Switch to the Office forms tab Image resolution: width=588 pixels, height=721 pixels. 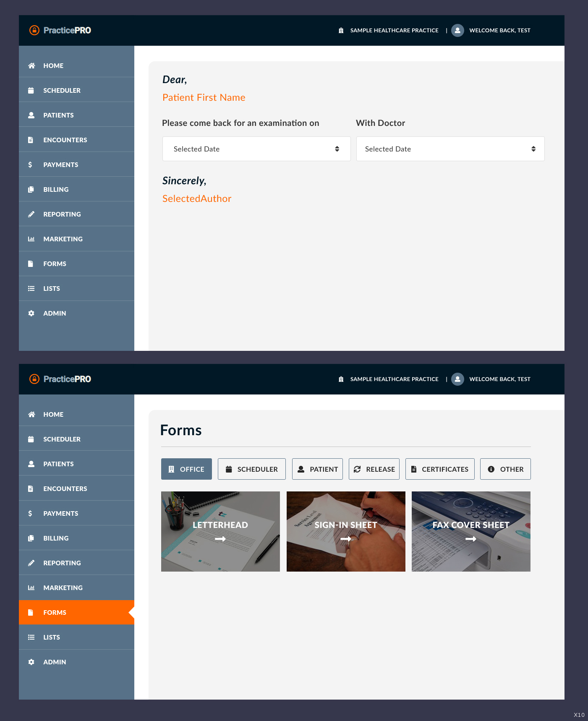pos(186,469)
